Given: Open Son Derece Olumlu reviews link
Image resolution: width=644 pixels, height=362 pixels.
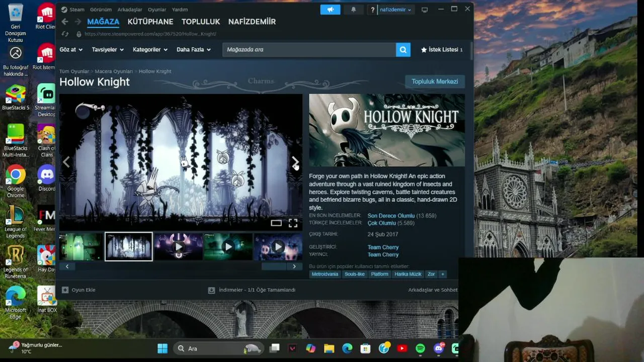Looking at the screenshot, I should click(x=391, y=216).
